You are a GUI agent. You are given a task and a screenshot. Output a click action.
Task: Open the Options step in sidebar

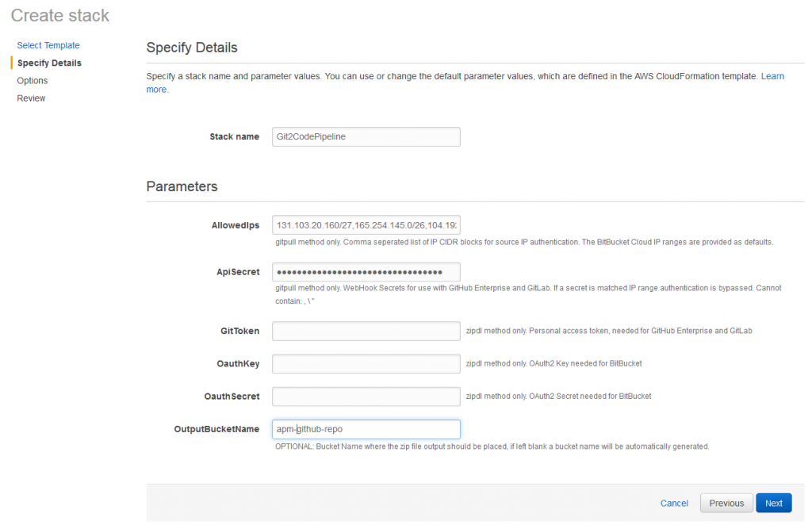(32, 80)
